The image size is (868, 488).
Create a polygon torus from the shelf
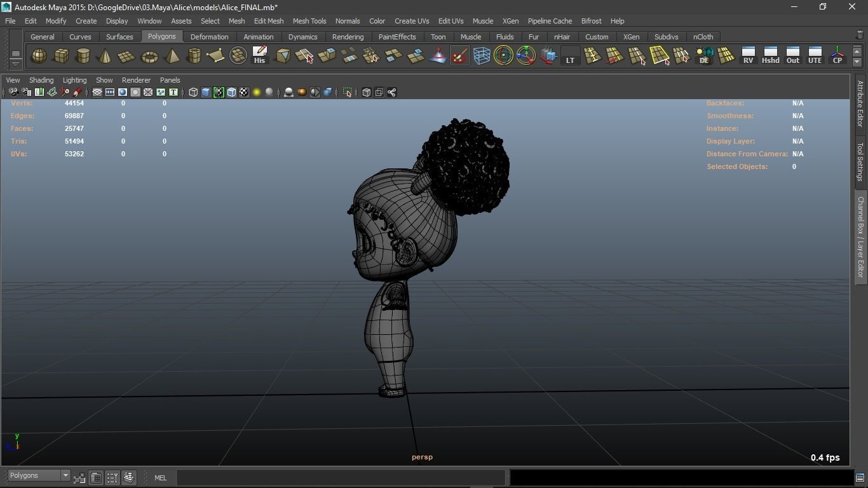(x=149, y=56)
